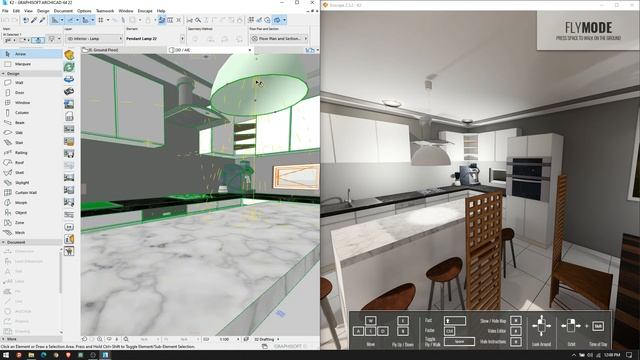Open the Teamwork menu
This screenshot has height=360, width=640.
(x=105, y=11)
